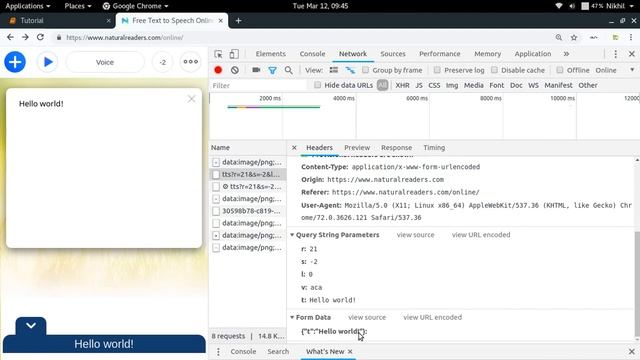
Task: Open the three-dots more options menu
Action: point(191,62)
